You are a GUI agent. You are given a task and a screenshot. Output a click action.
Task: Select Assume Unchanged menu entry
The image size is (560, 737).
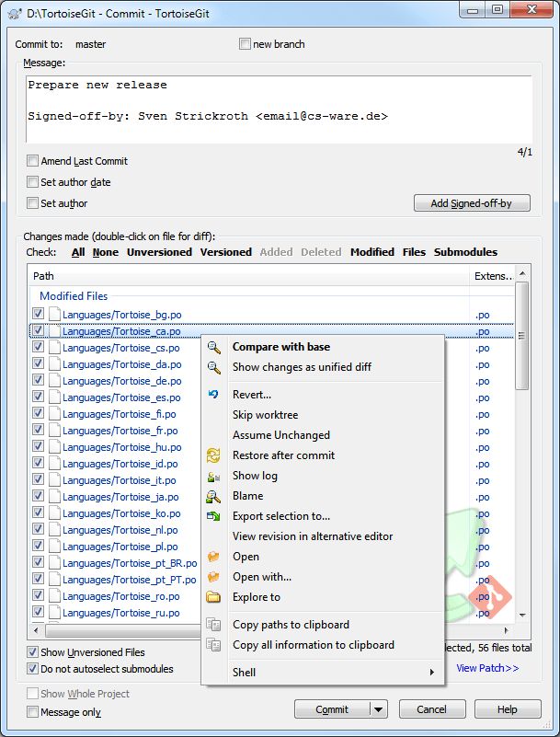[x=281, y=435]
